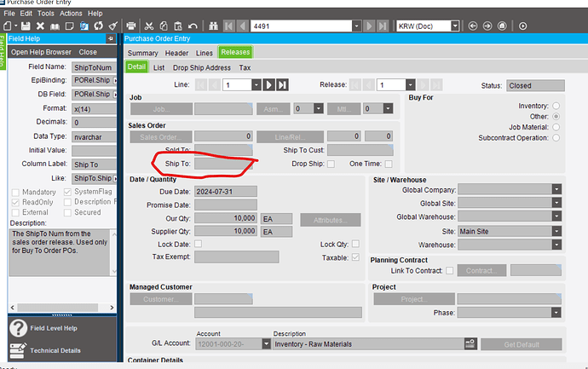Open the Global Company dropdown
588x369 pixels.
556,189
